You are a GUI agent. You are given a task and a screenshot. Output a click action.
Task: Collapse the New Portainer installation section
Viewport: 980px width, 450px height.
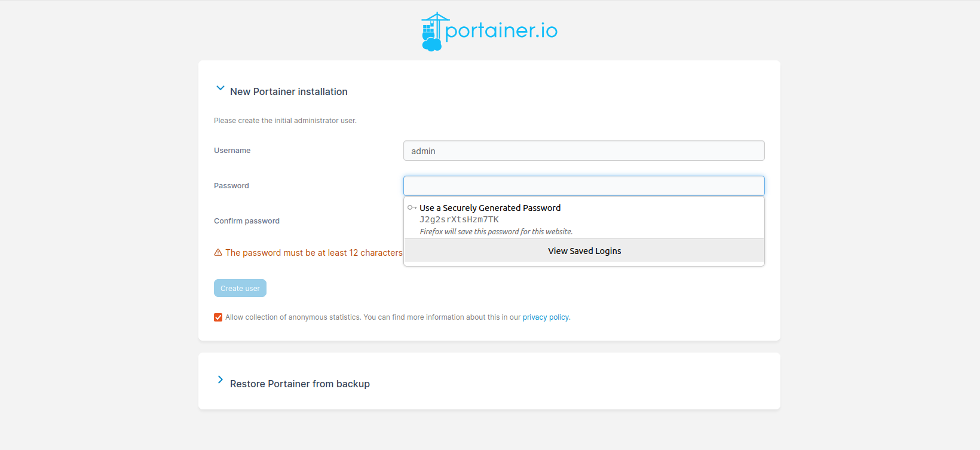(x=220, y=88)
